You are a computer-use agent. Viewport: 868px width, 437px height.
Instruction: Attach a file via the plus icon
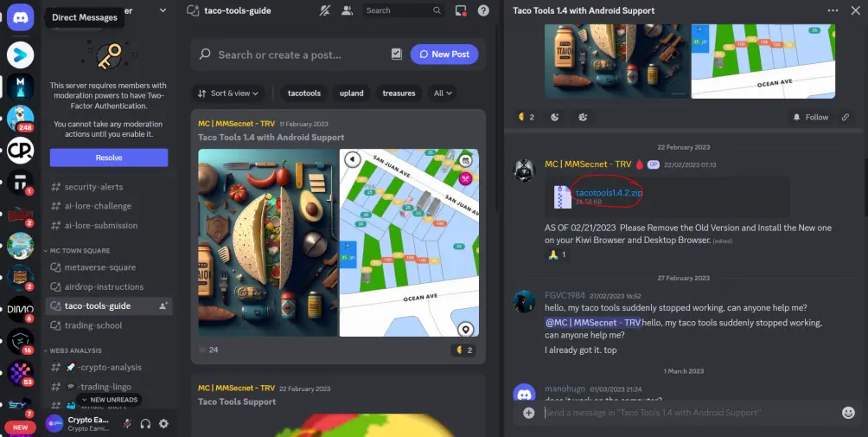coord(528,413)
